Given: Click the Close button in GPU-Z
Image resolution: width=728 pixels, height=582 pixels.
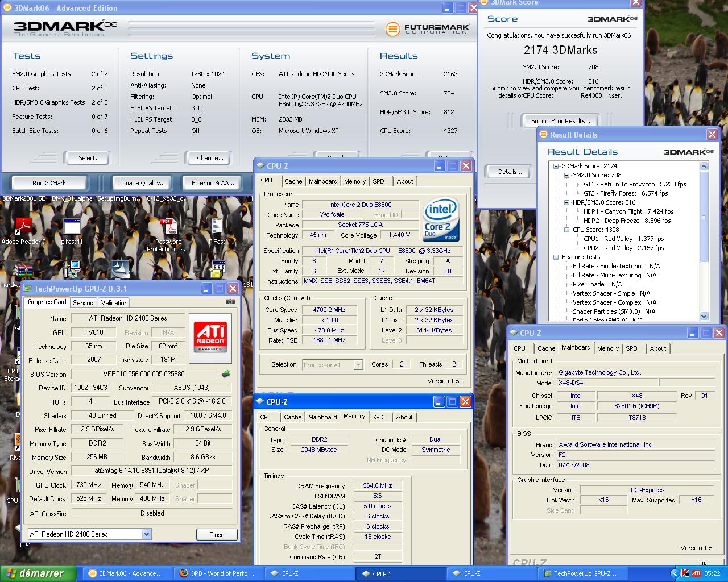Looking at the screenshot, I should click(x=217, y=534).
